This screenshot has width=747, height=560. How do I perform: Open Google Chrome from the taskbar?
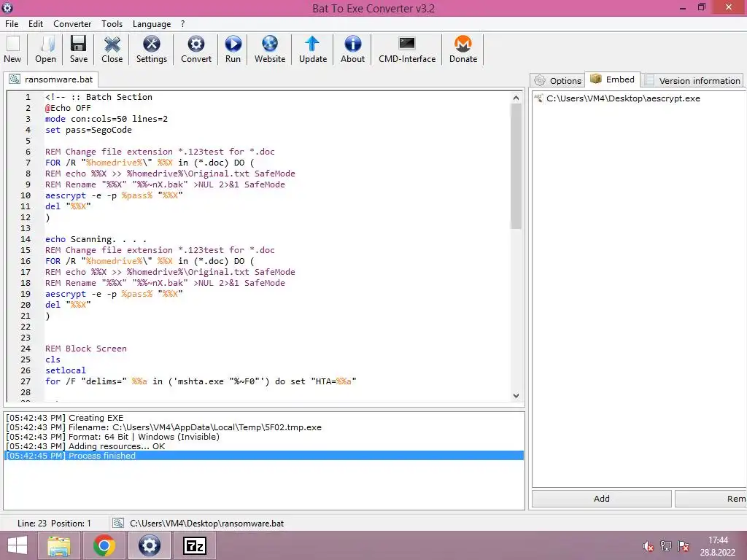[x=104, y=545]
